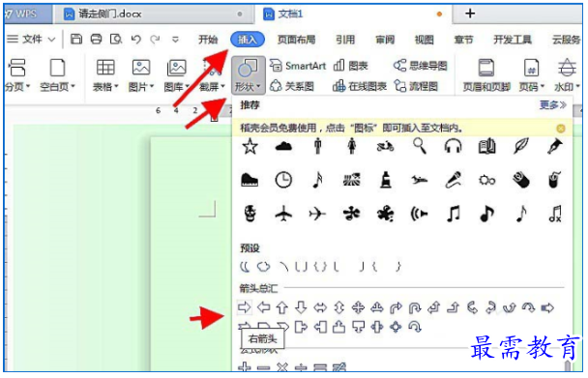Screen dimensions: 588x378
Task: Select the right arrow shape
Action: (x=244, y=307)
